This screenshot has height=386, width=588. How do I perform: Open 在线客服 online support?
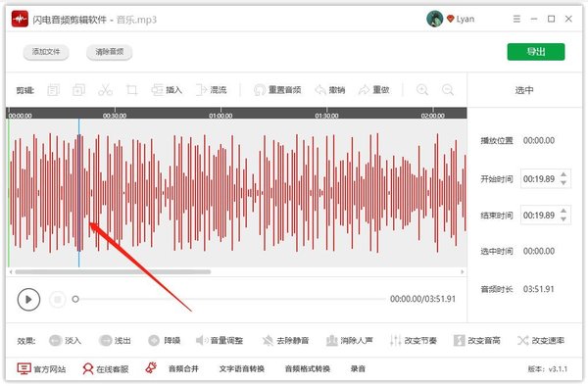point(106,368)
